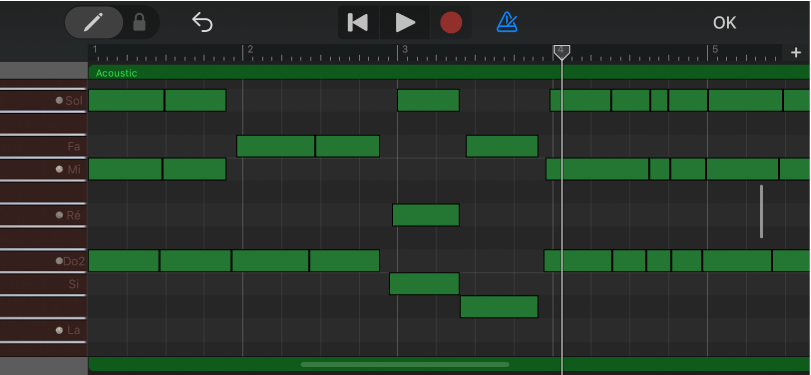This screenshot has height=375, width=811.
Task: Toggle the blue metronome icon
Action: point(507,22)
